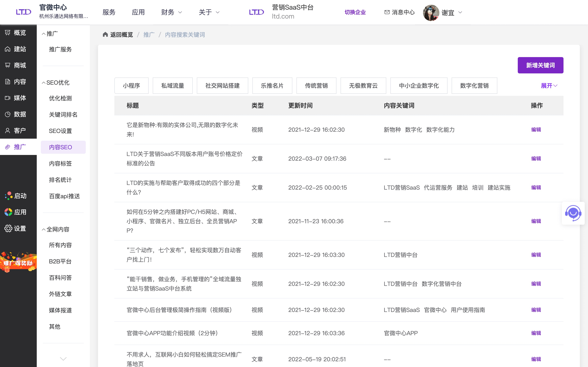The image size is (588, 367).
Task: Select the 关键词排名 menu item
Action: click(x=63, y=115)
